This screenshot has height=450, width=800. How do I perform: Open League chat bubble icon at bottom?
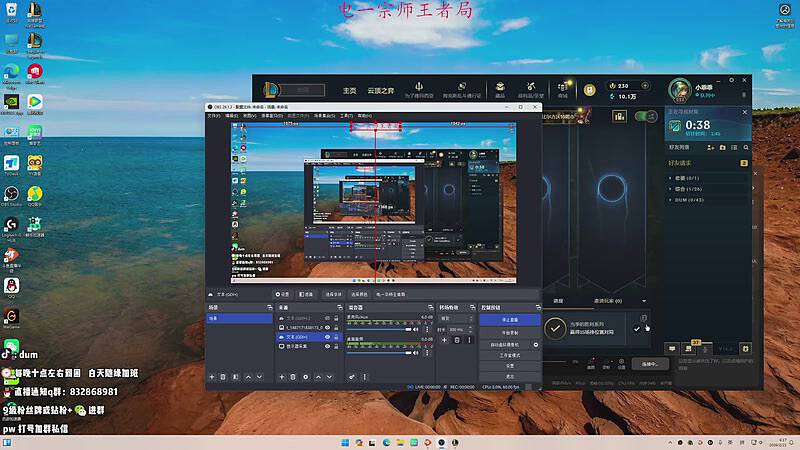[x=672, y=348]
